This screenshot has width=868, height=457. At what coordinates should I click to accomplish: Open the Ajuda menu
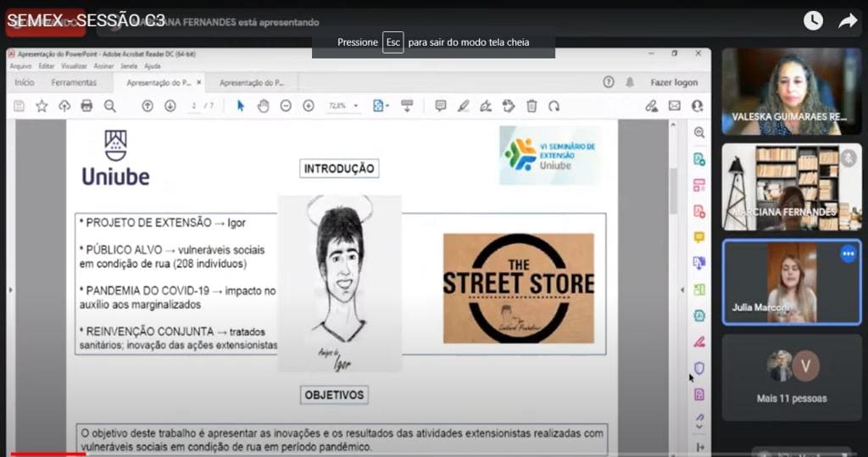point(153,66)
